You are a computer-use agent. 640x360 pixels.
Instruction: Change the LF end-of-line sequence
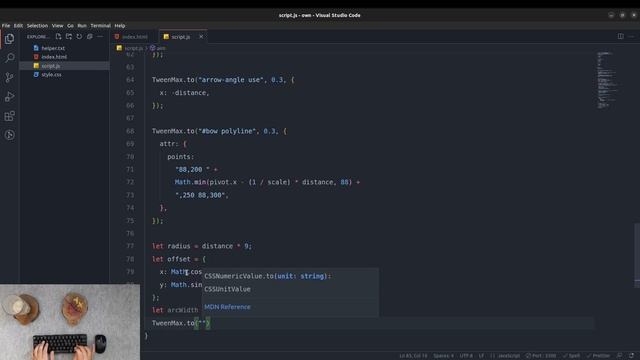(x=481, y=356)
